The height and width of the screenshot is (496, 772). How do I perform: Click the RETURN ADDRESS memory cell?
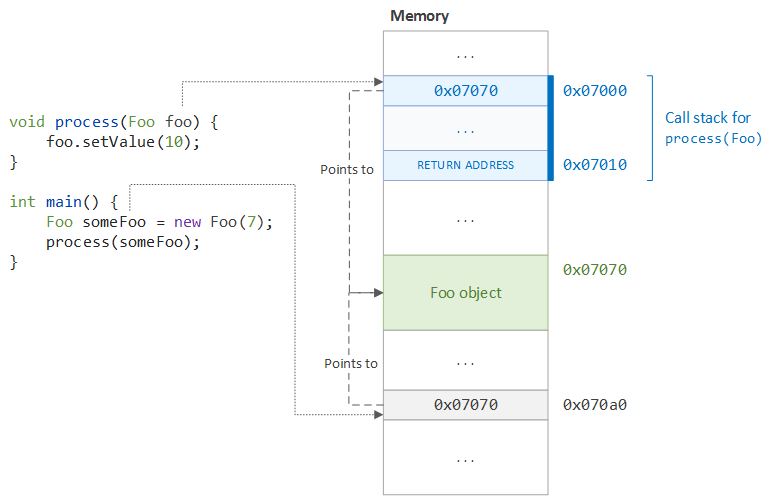[465, 165]
